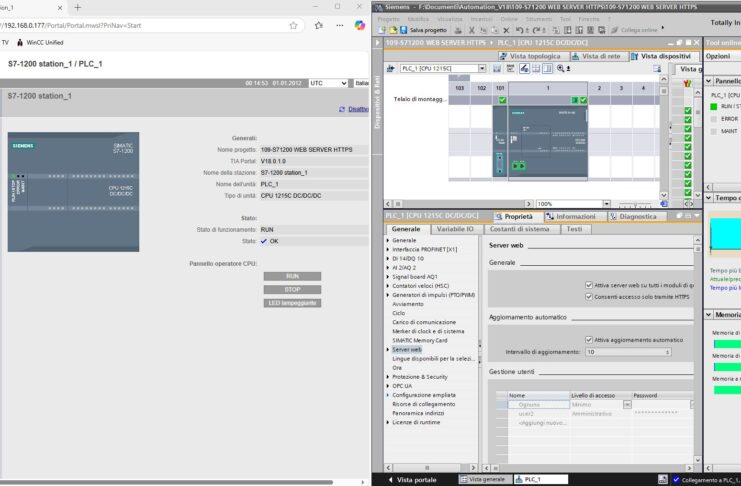Open the UTC timezone dropdown on web page
Screen dimensions: 741x486
click(328, 83)
